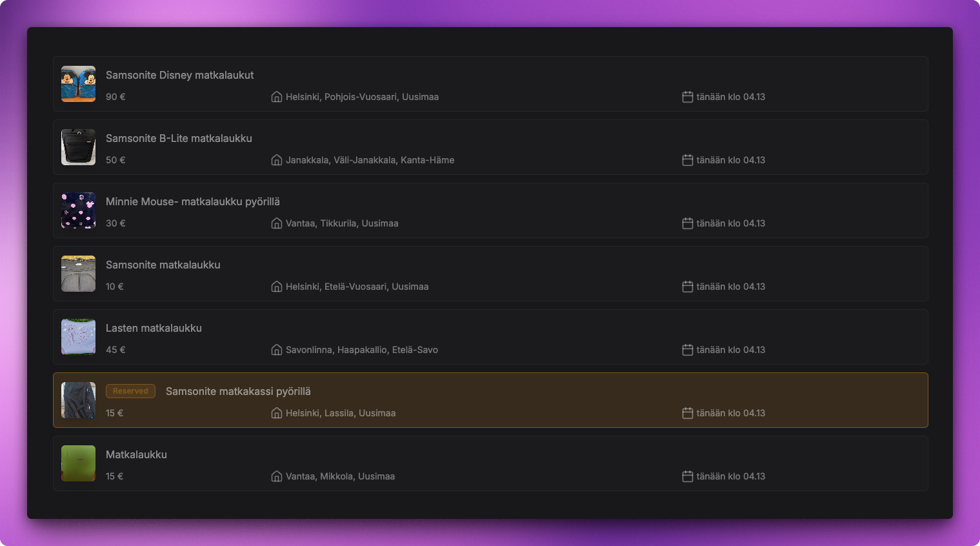Click the home icon next to Janakkala location

tap(276, 160)
